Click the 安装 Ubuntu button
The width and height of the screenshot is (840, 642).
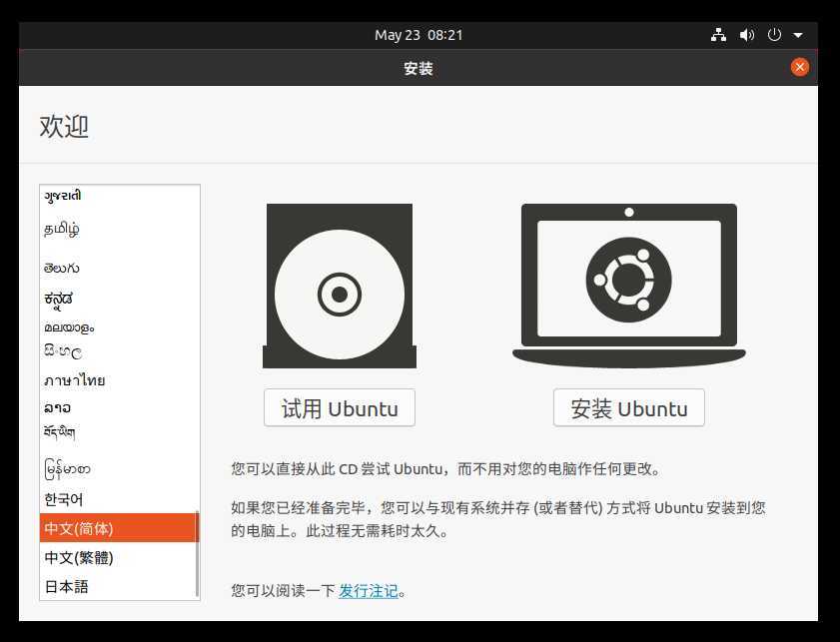(629, 408)
